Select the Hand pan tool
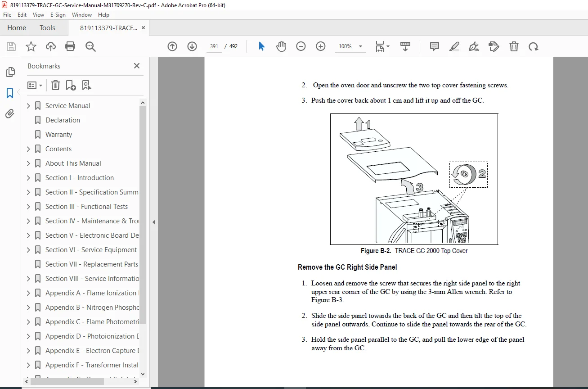Screen dimensions: 588x389 pos(281,46)
